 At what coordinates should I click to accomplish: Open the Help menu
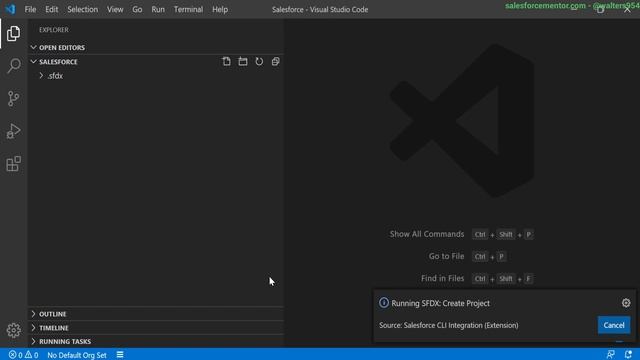click(x=220, y=9)
